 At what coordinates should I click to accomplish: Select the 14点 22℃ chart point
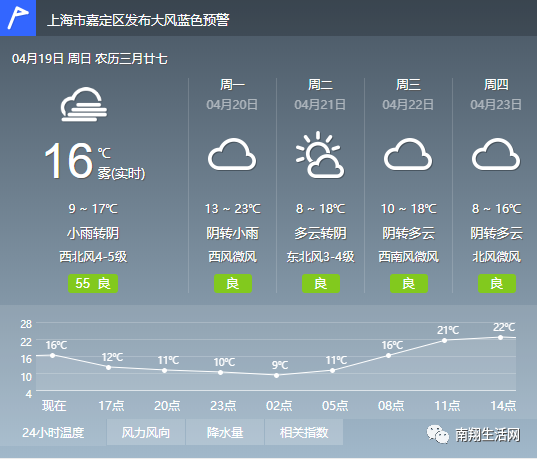click(500, 337)
